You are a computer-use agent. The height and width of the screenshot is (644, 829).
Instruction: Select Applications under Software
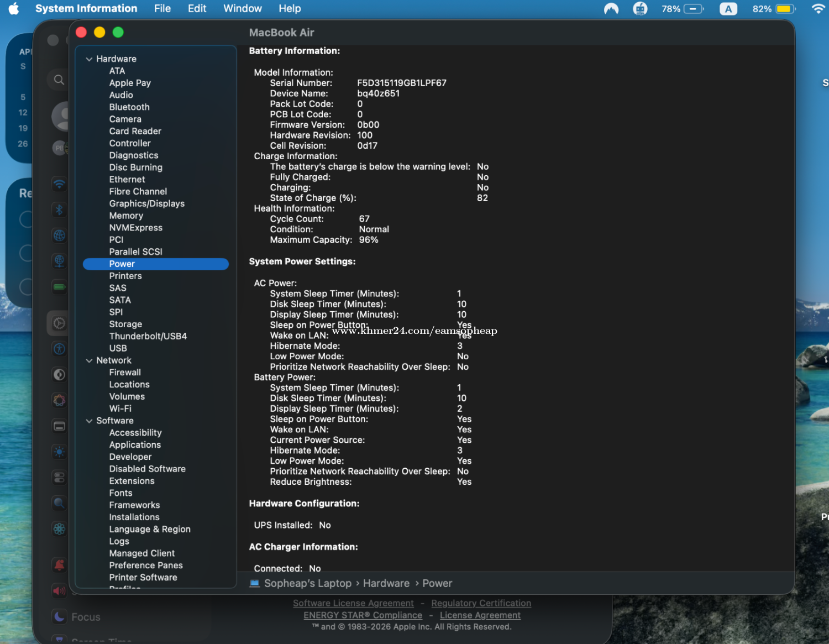pyautogui.click(x=135, y=445)
